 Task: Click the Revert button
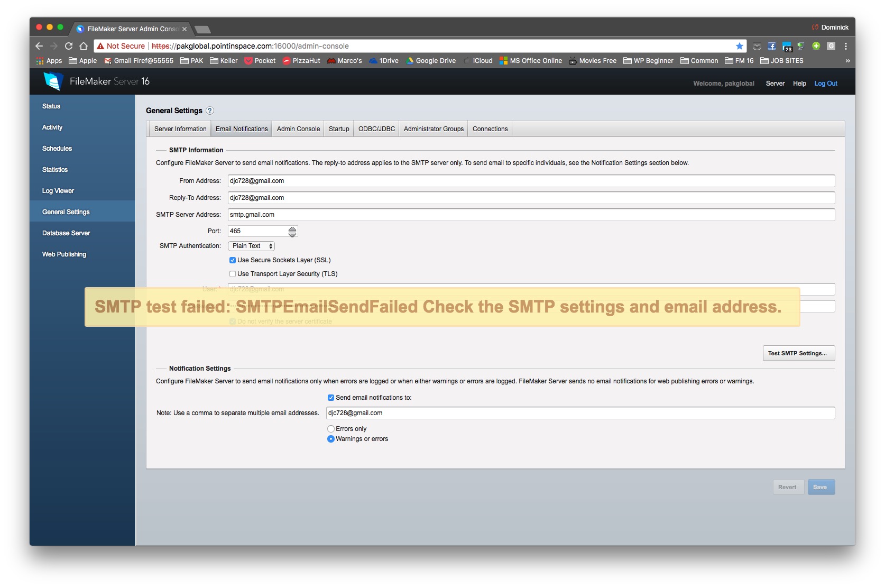coord(788,487)
